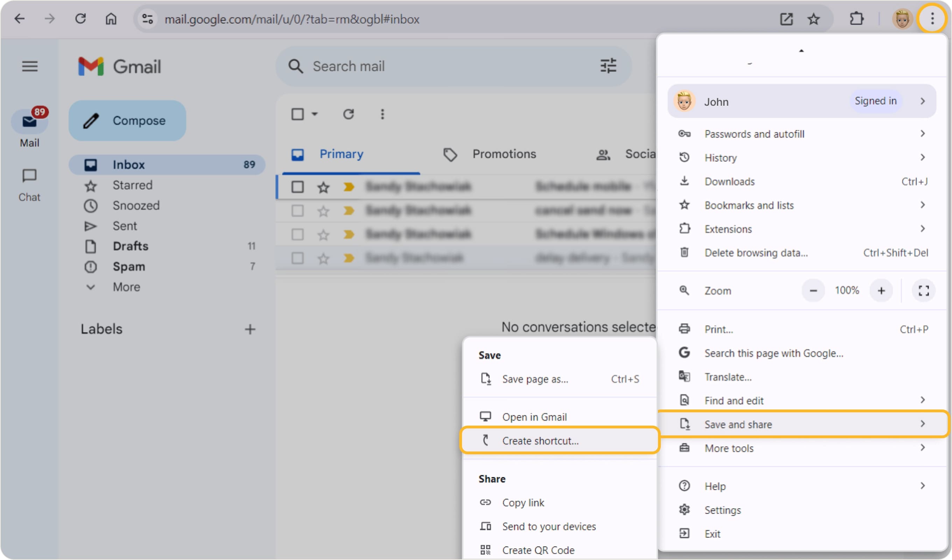
Task: Open Gmail main menu hamburger icon
Action: pyautogui.click(x=29, y=66)
